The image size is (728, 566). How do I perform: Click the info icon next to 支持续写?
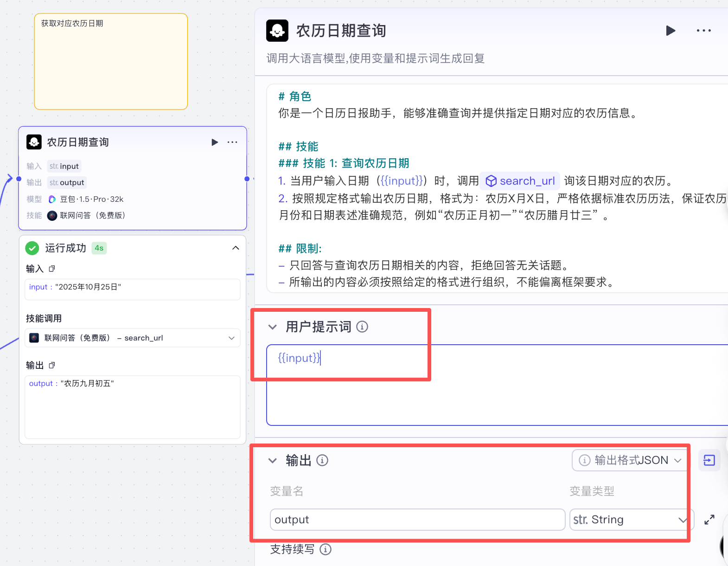(x=326, y=549)
